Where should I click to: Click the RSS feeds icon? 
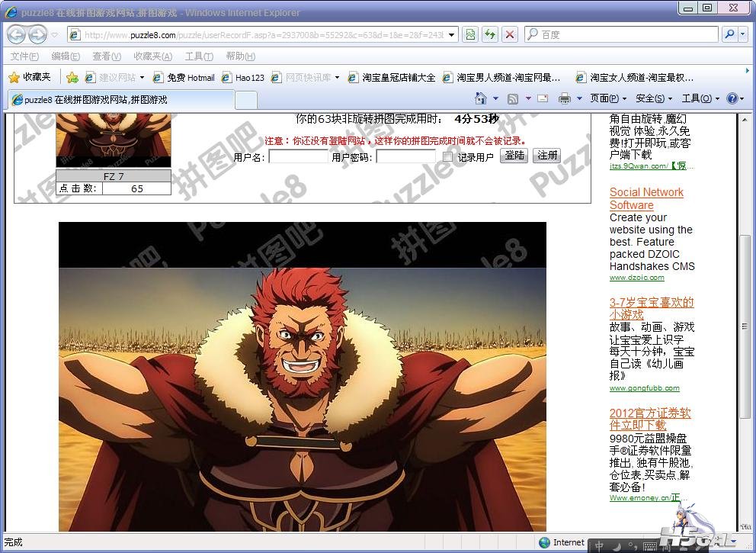pos(513,98)
